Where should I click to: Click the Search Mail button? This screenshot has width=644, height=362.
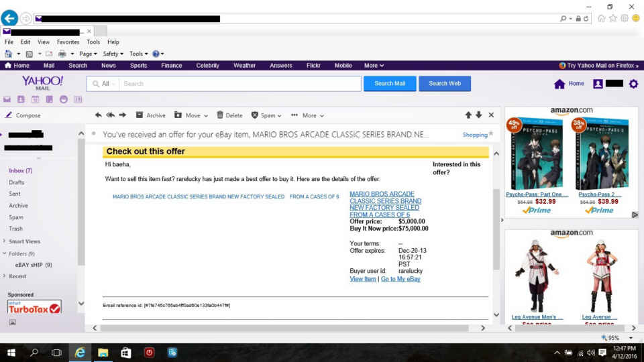(x=390, y=83)
